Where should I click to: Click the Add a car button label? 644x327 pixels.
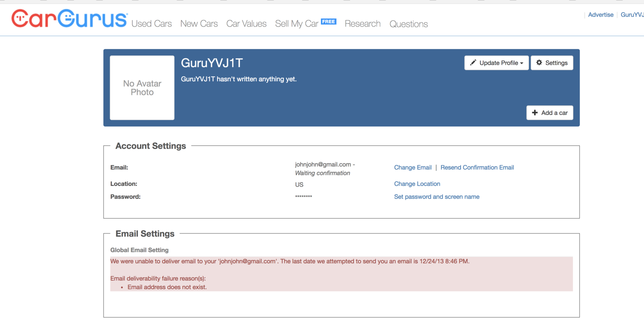[554, 113]
